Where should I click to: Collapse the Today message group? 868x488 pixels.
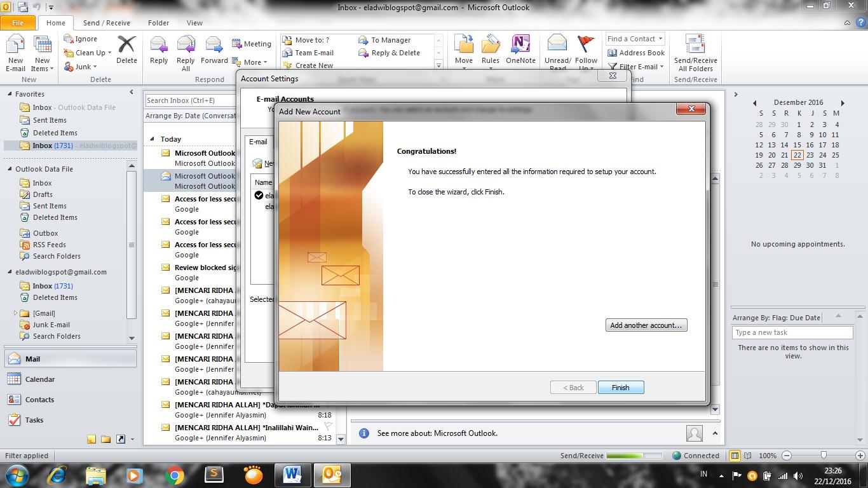click(152, 139)
